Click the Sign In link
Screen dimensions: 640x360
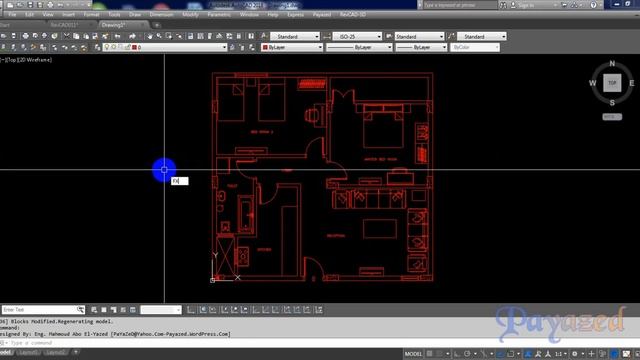click(x=526, y=5)
